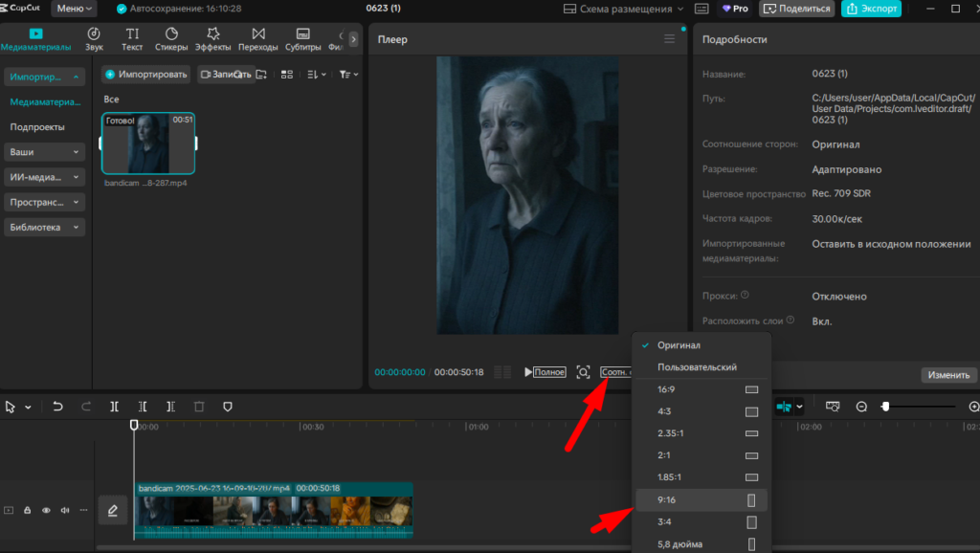Choose the 2.35:1 aspect ratio
Viewport: 980px width, 553px height.
(702, 433)
